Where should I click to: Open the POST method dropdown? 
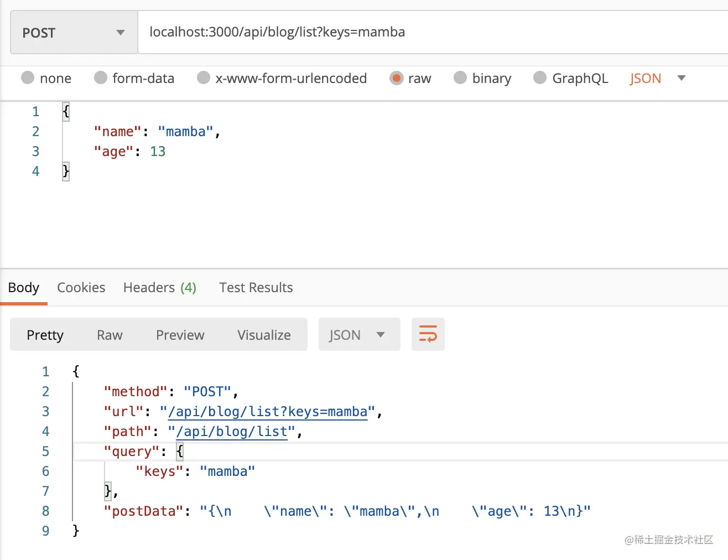point(74,33)
